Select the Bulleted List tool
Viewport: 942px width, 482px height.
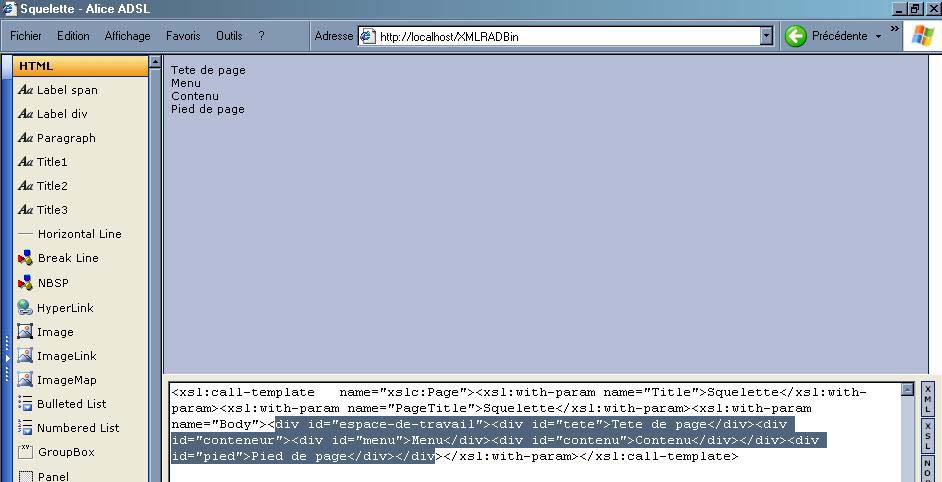click(71, 404)
